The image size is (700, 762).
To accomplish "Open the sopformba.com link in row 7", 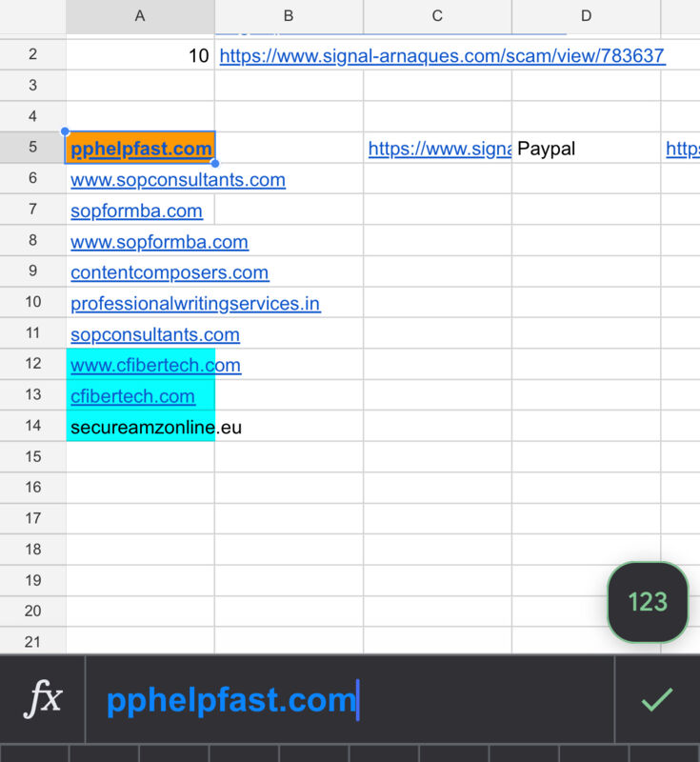I will (136, 211).
